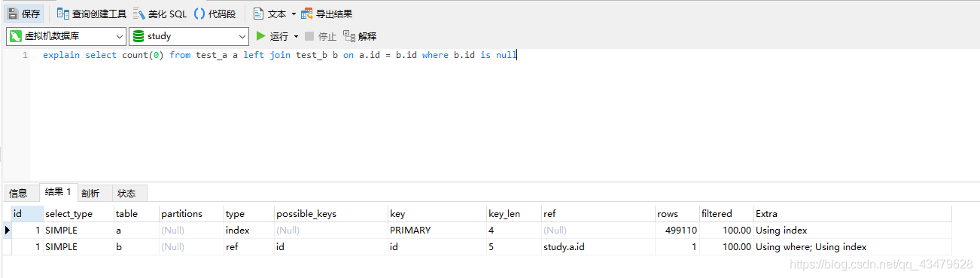The width and height of the screenshot is (980, 278).
Task: Open the Query Builder tool (查询创建工具)
Action: [x=92, y=14]
